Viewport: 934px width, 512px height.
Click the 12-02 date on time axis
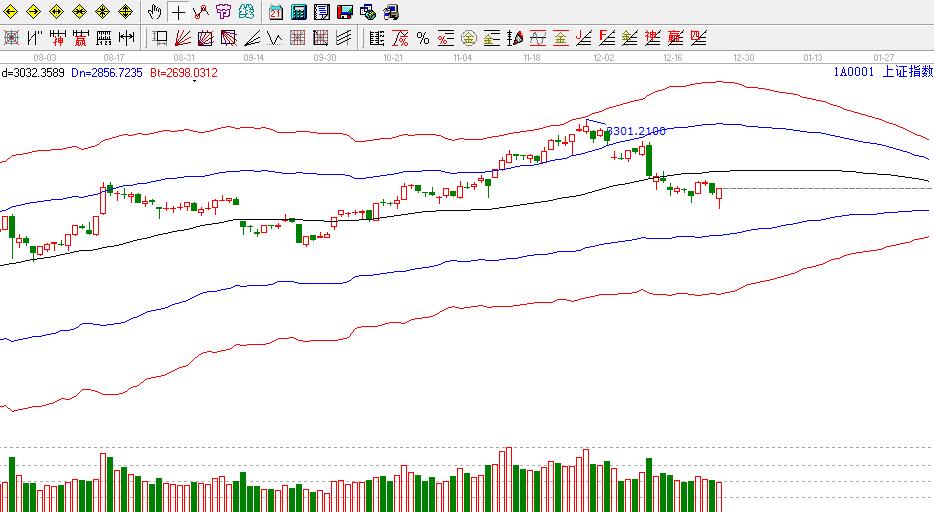604,58
